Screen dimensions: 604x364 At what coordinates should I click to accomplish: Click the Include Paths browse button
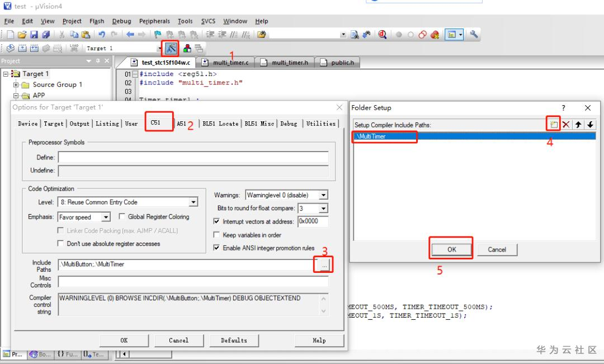point(324,265)
